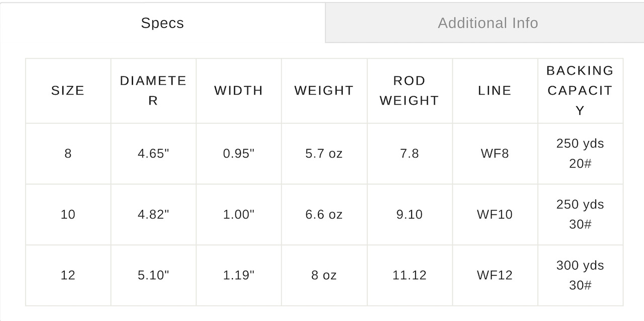This screenshot has width=644, height=321.
Task: Click the 300 yds 30# backing cell
Action: pyautogui.click(x=580, y=275)
